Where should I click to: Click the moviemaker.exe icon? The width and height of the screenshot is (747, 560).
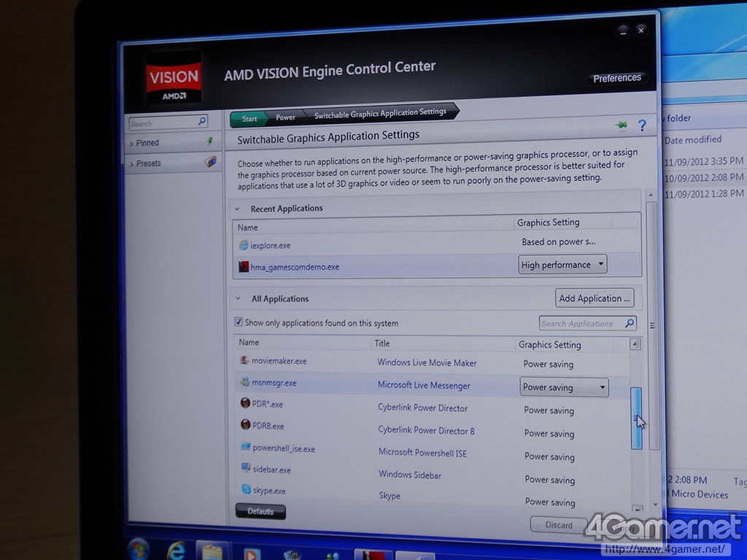point(244,360)
